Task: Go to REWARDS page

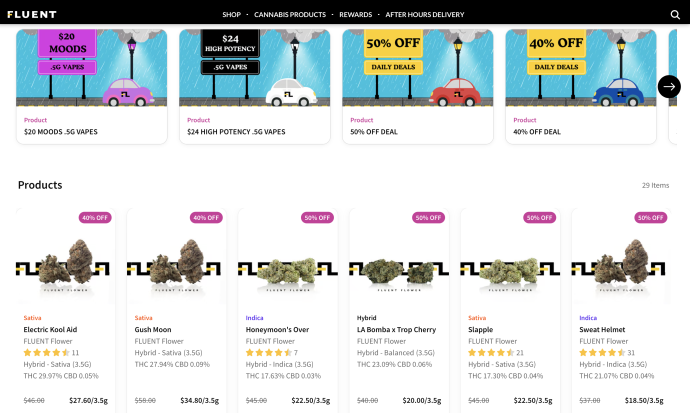Action: (356, 15)
